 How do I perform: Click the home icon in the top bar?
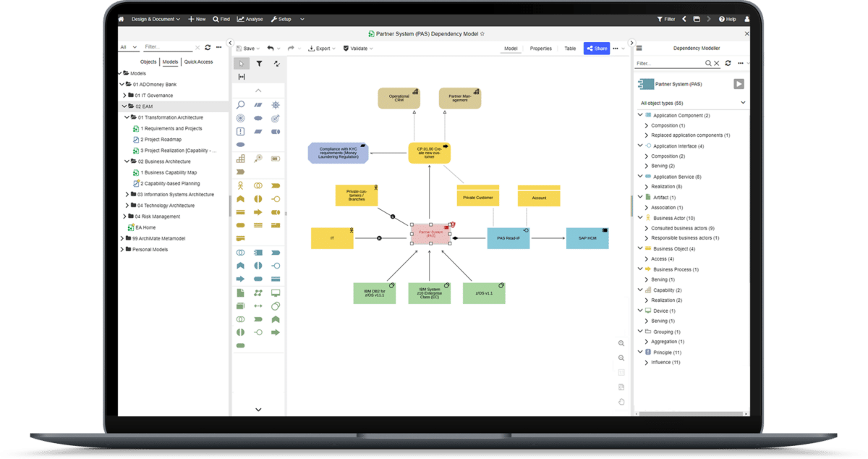pos(121,19)
